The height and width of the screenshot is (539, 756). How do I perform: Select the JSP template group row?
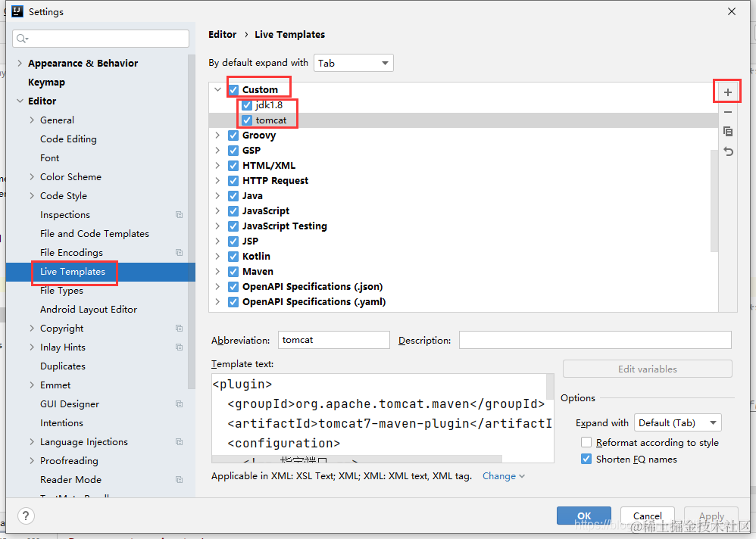pyautogui.click(x=464, y=241)
